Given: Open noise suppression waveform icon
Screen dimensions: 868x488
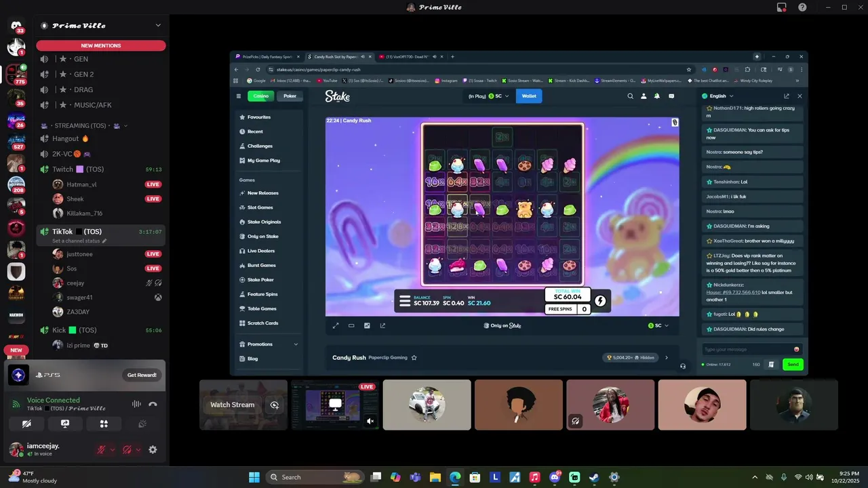Looking at the screenshot, I should [136, 404].
